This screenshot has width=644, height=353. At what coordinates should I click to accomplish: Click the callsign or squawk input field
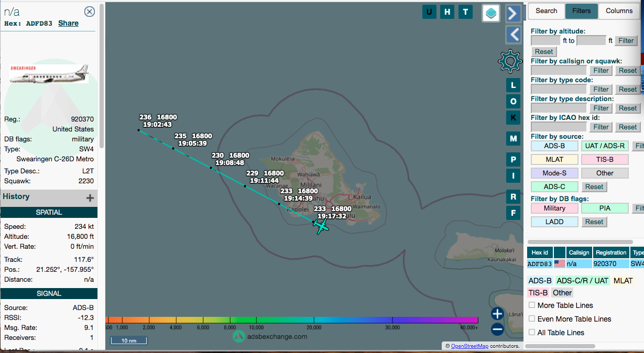click(x=559, y=70)
